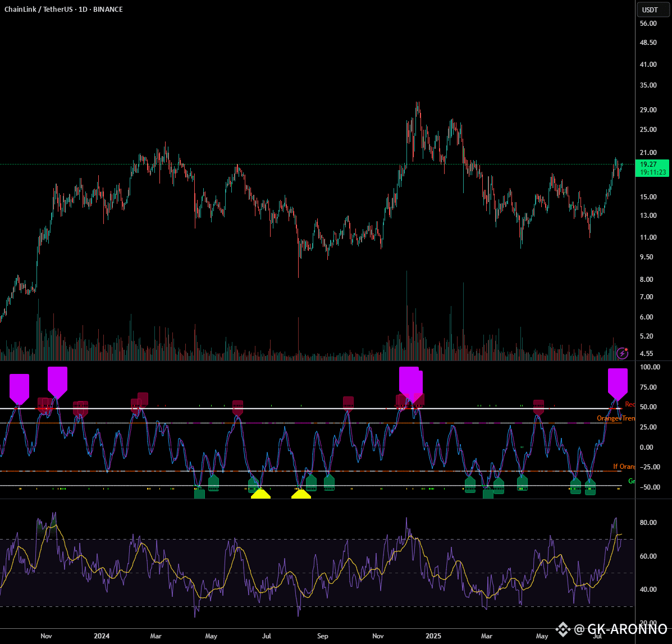Select the 19.27 current price label
Image resolution: width=672 pixels, height=644 pixels.
(648, 165)
